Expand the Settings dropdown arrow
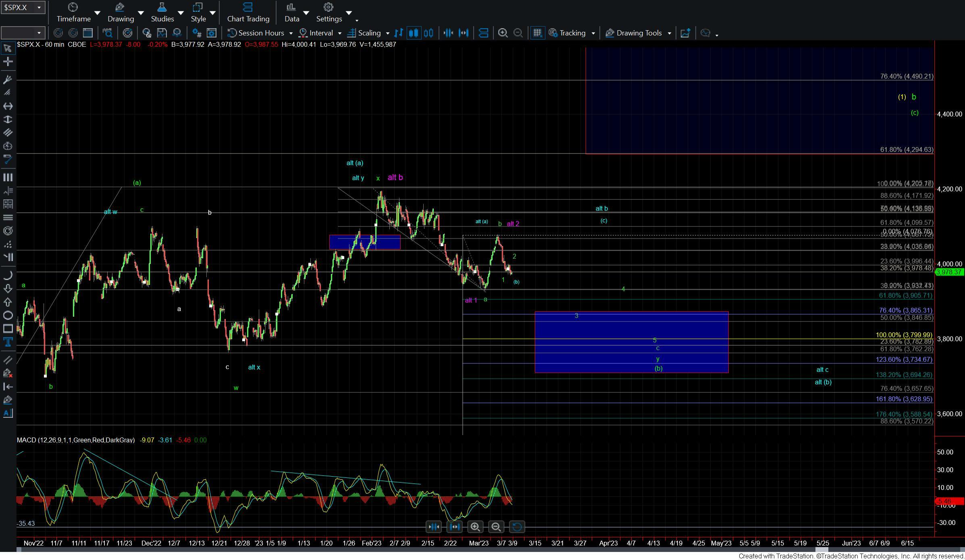The height and width of the screenshot is (560, 965). 349,13
